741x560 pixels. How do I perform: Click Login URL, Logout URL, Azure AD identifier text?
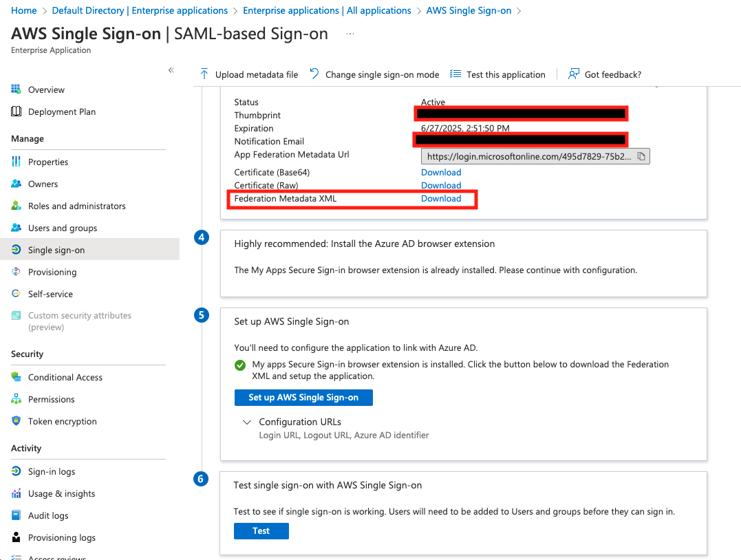coord(343,435)
